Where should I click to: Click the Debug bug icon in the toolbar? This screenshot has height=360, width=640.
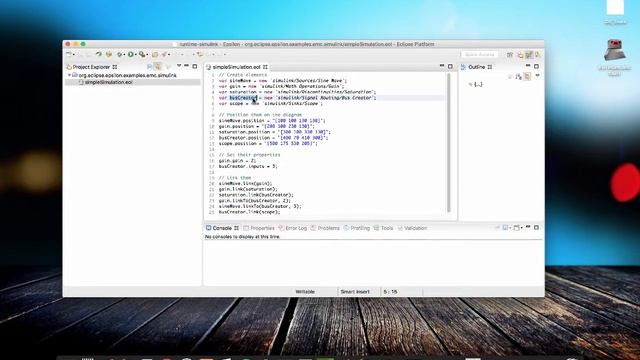click(120, 54)
